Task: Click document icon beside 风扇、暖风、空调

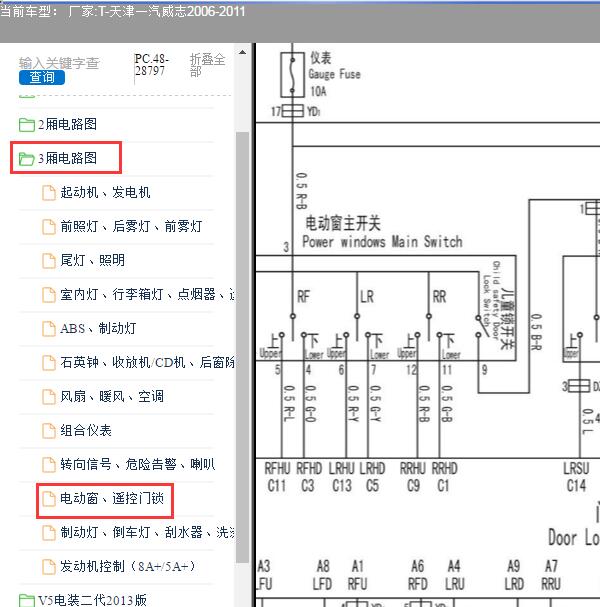Action: tap(49, 397)
